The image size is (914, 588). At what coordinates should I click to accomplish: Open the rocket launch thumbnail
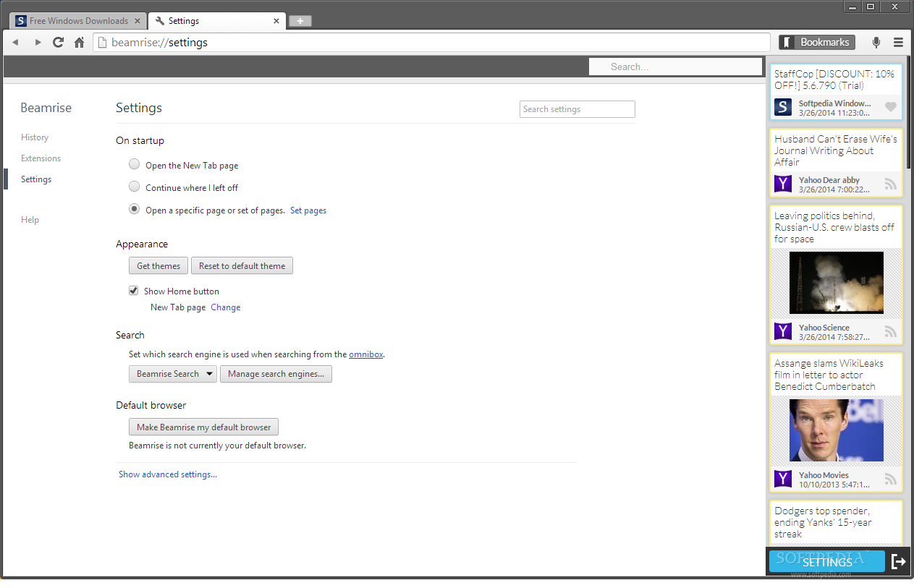837,283
